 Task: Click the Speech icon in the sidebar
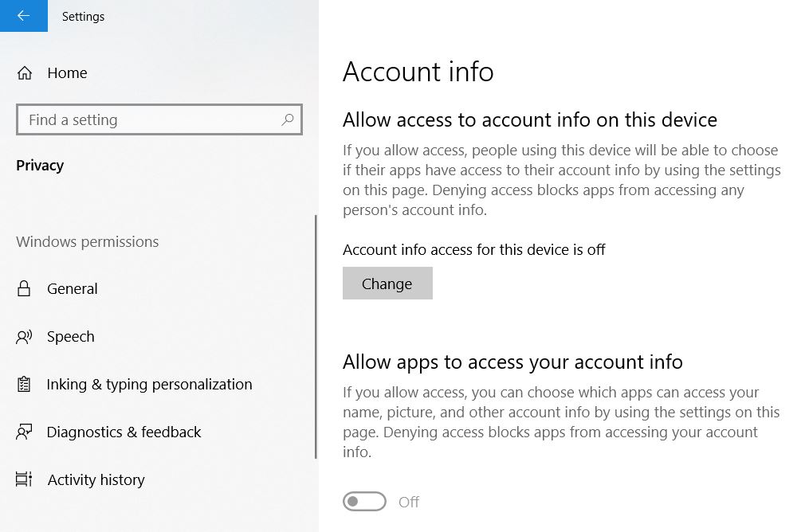pos(24,337)
